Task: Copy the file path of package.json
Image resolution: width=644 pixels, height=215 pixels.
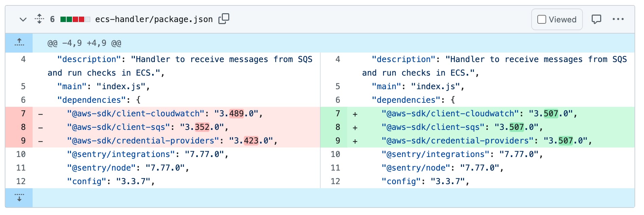Action: click(224, 19)
